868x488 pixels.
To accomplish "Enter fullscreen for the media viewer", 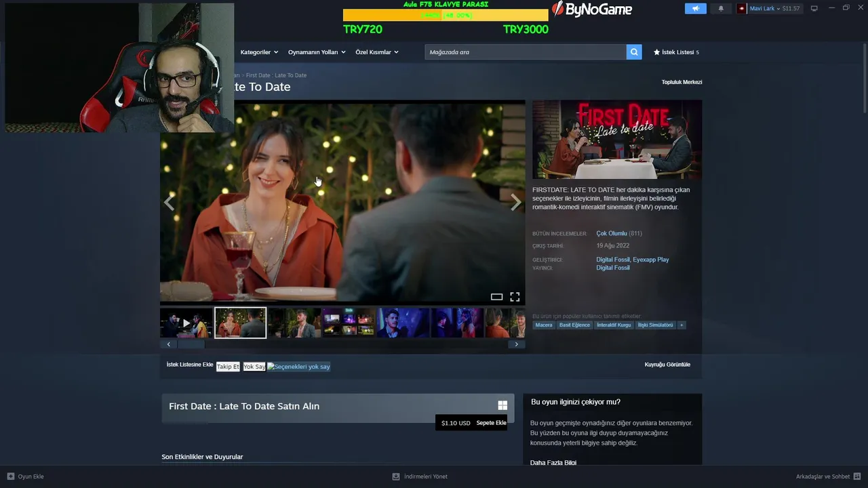I will [x=515, y=297].
